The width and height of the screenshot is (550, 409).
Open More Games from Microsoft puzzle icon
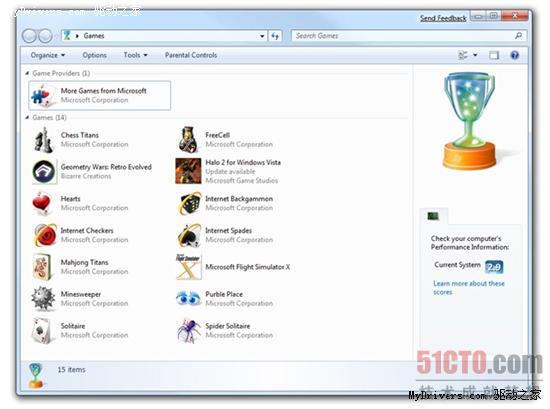click(x=43, y=95)
